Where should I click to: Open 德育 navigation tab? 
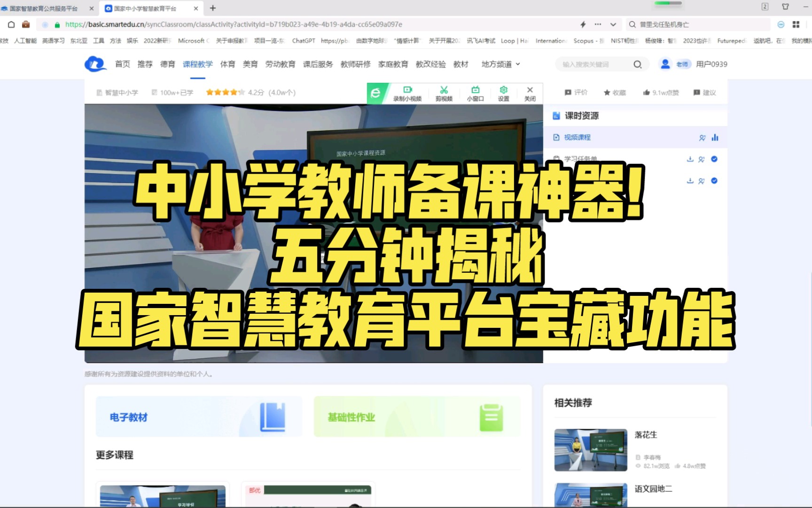[x=168, y=64]
